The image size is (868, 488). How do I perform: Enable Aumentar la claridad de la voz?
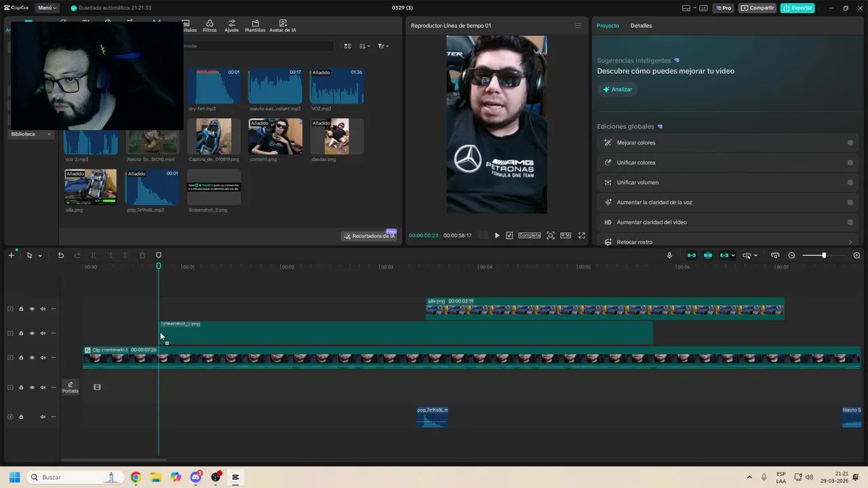tap(850, 202)
